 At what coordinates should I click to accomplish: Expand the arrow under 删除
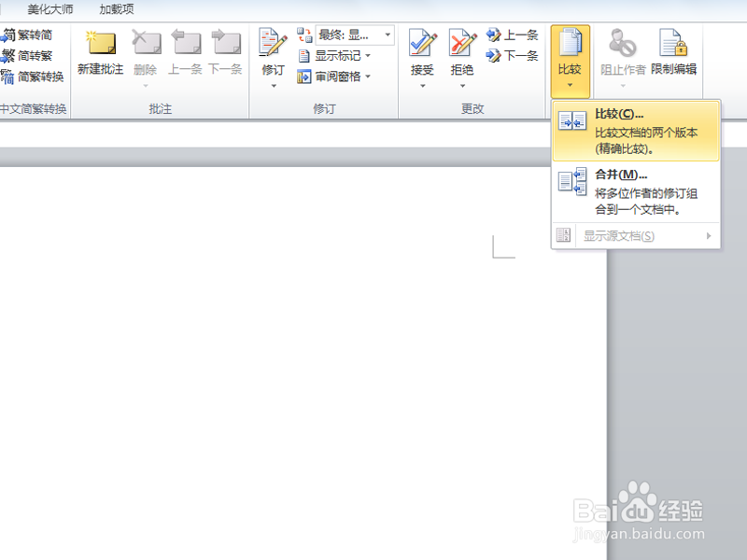pyautogui.click(x=146, y=86)
